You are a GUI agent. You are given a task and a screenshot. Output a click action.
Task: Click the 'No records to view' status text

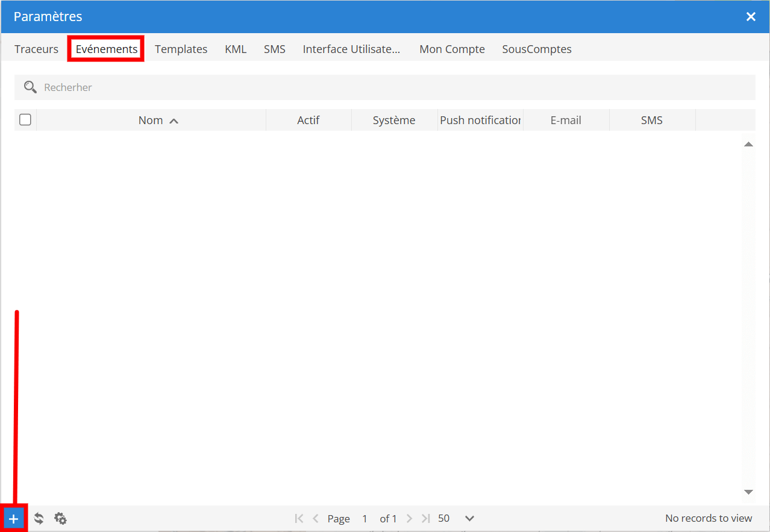(709, 518)
